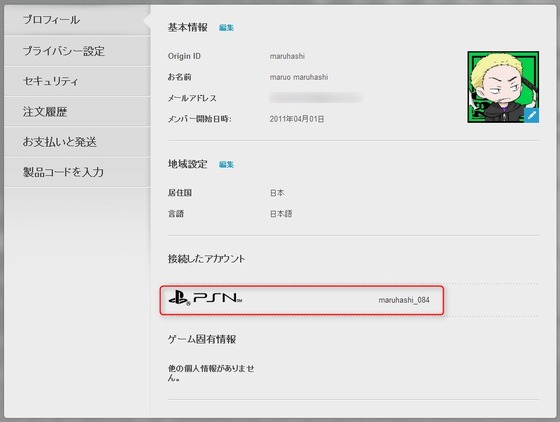Click the PSN ID maruhashi_084
Viewport: 560px width, 422px height.
tap(404, 300)
